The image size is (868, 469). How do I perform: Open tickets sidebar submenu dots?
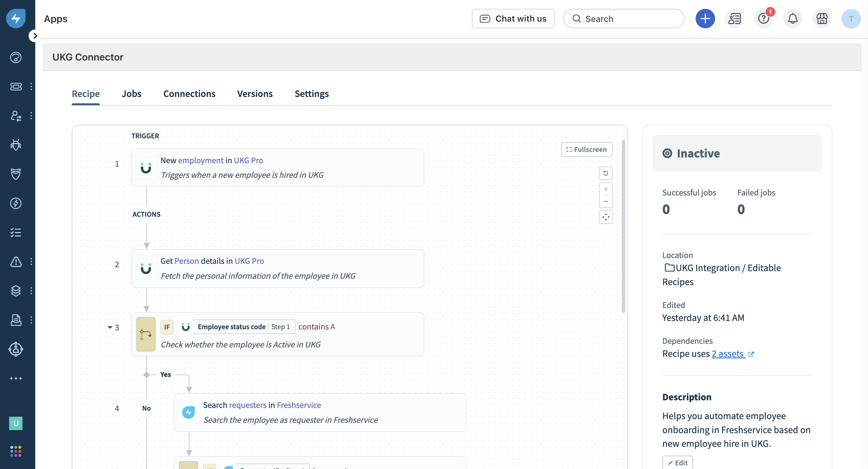(x=31, y=87)
